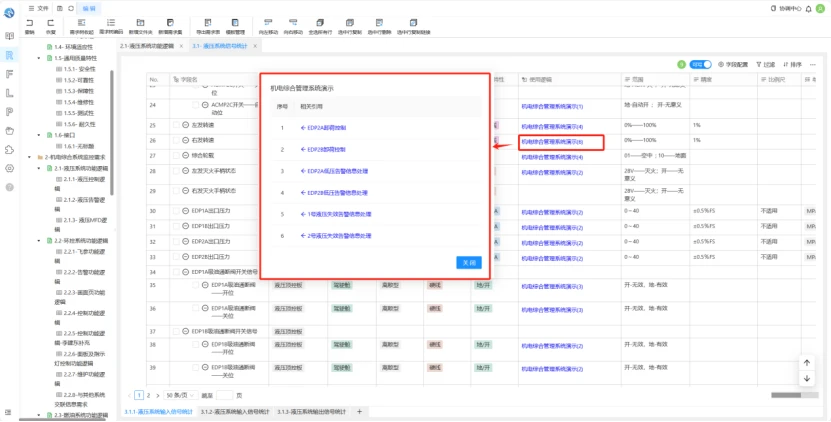Open settings gear in left sidebar

(x=10, y=169)
